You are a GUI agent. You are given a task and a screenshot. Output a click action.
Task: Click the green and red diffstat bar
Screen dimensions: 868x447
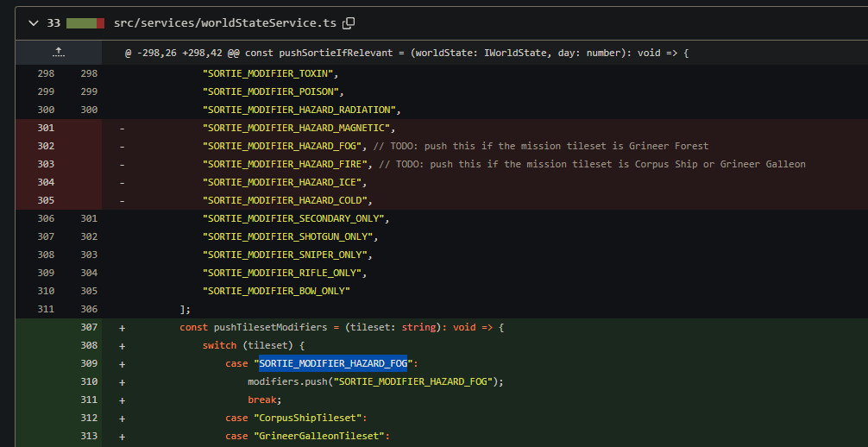[85, 23]
